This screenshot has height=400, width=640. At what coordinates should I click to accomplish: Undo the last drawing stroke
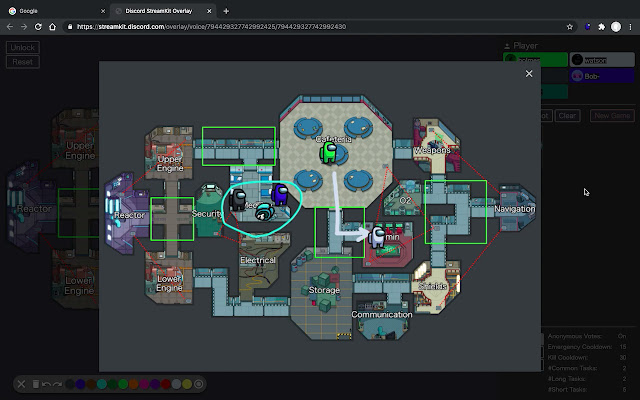click(47, 384)
